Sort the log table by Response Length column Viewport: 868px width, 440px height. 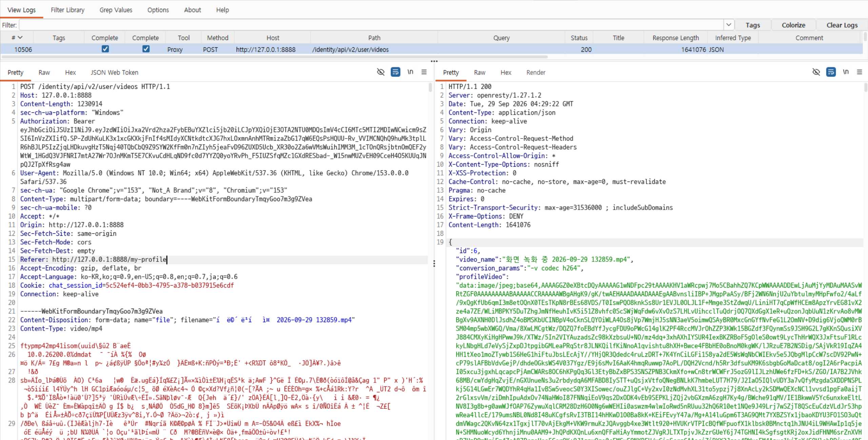pyautogui.click(x=675, y=38)
